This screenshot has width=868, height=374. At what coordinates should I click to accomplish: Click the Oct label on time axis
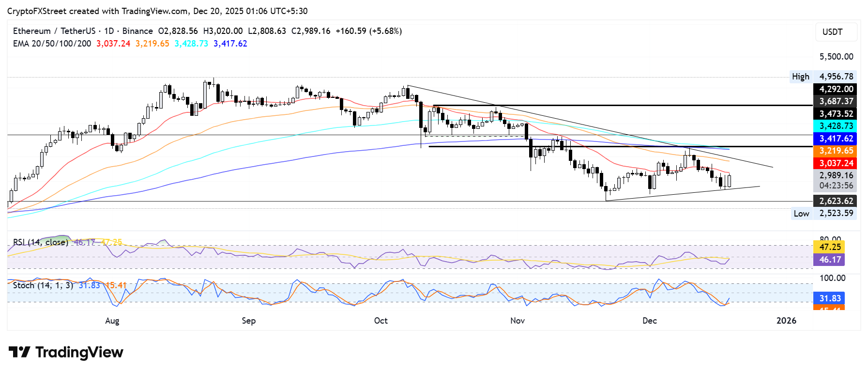(x=381, y=321)
